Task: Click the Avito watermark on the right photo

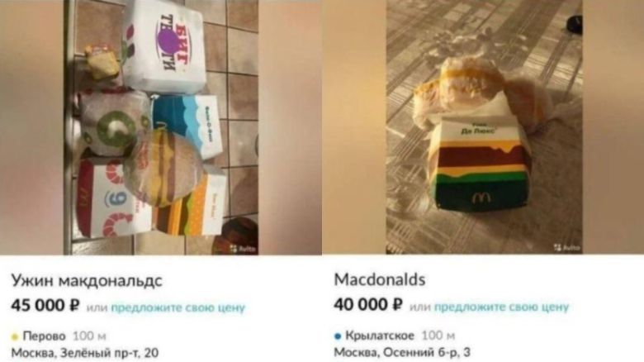Action: coord(566,247)
